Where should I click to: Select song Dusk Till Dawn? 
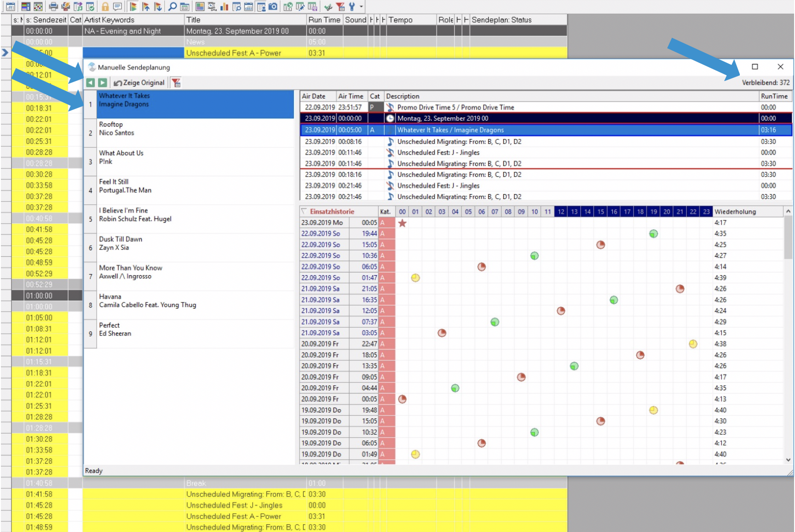tap(189, 248)
